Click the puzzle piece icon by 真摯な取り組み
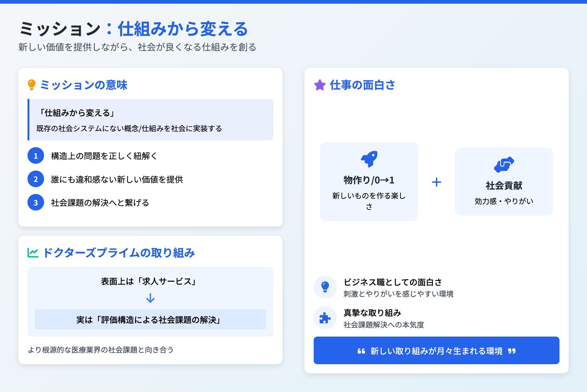This screenshot has height=392, width=587. tap(325, 318)
